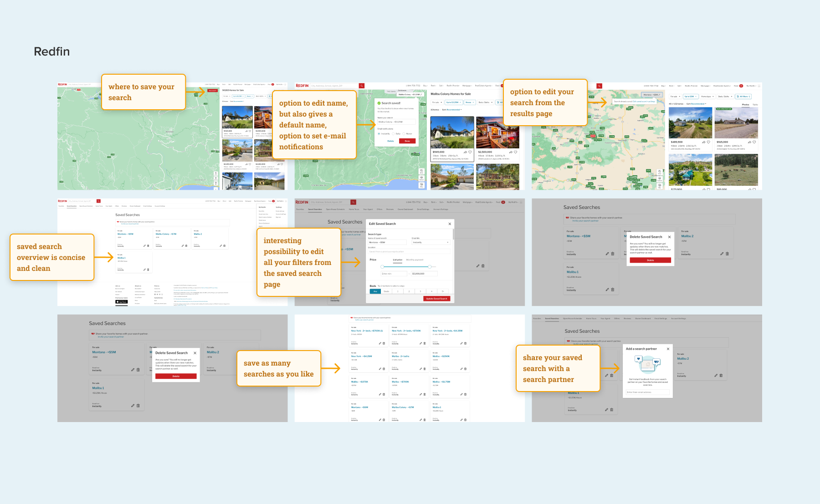Close the Edit Saved Search dialog
The width and height of the screenshot is (820, 504).
450,224
